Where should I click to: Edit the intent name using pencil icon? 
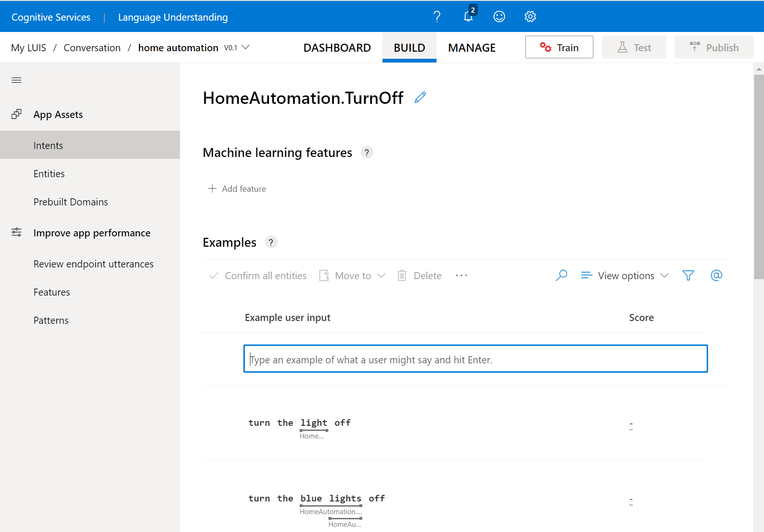click(420, 97)
